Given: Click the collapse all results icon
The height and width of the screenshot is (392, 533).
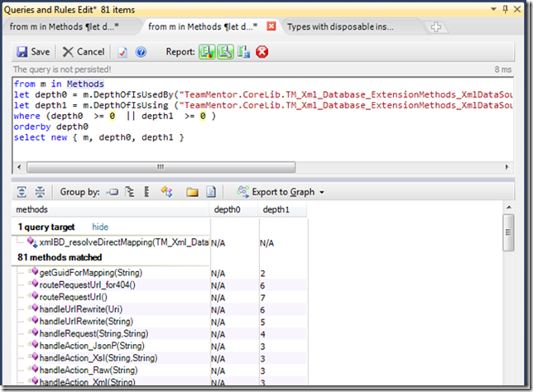Looking at the screenshot, I should tap(40, 192).
